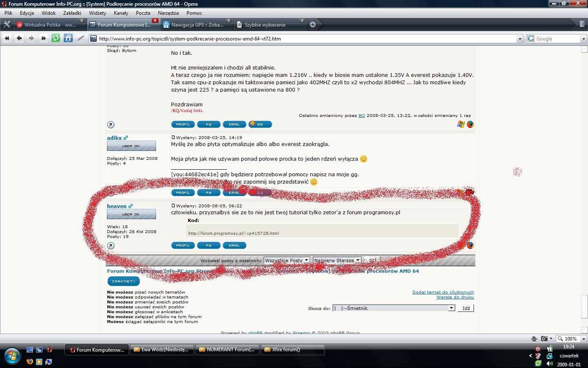Click the Windows OS icon in the first post footer
This screenshot has width=588, height=368.
tap(461, 124)
